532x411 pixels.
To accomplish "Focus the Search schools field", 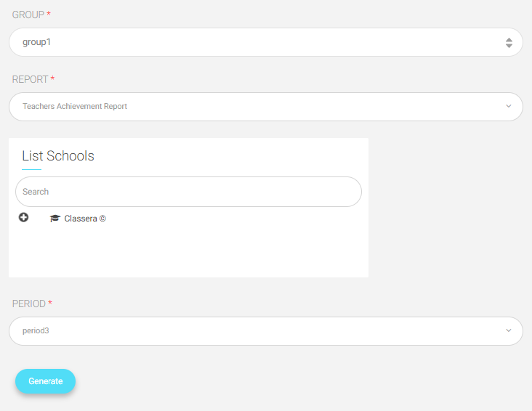I will coord(188,192).
